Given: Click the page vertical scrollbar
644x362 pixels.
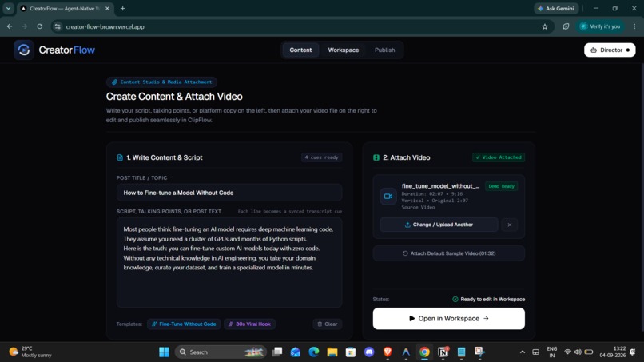Looking at the screenshot, I should [642, 197].
